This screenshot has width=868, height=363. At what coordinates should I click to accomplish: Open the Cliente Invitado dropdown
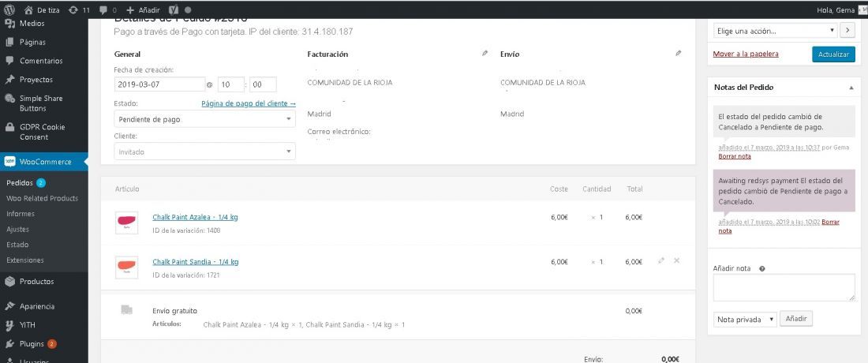(x=205, y=152)
